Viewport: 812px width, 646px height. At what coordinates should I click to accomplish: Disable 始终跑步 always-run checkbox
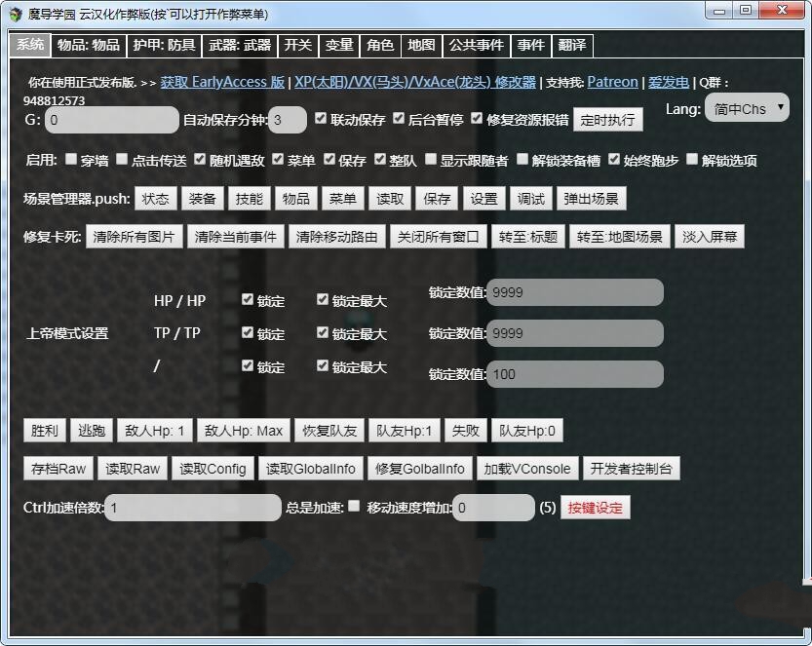pyautogui.click(x=614, y=159)
